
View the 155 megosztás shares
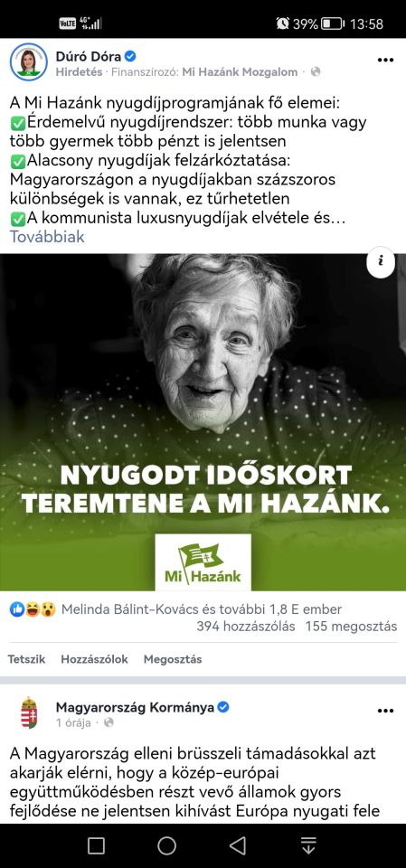coord(354,627)
